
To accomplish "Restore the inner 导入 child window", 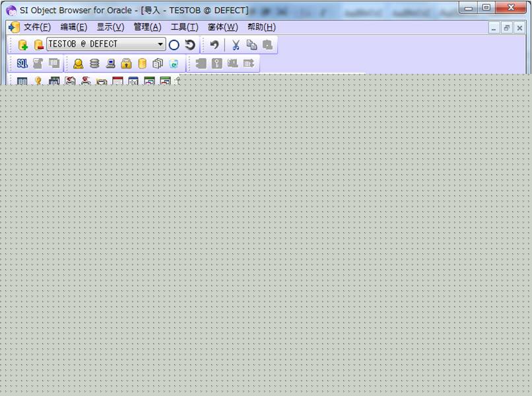I will [506, 28].
